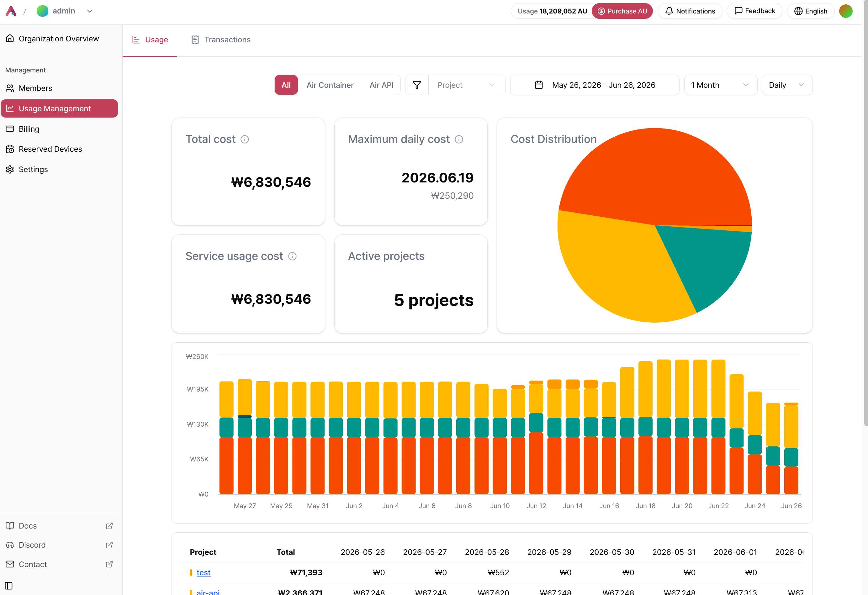Image resolution: width=868 pixels, height=595 pixels.
Task: Click the app logo in the header
Action: pos(11,11)
